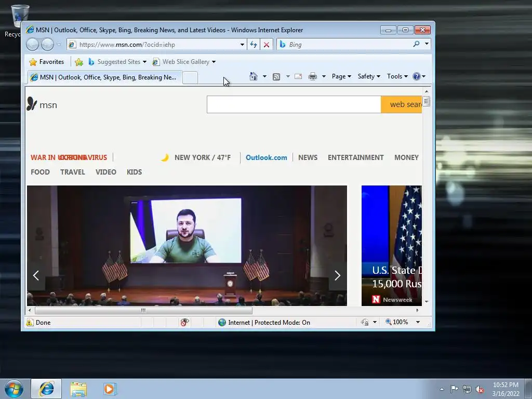The width and height of the screenshot is (532, 399).
Task: Open the ENTERTAINMENT section link
Action: (355, 157)
